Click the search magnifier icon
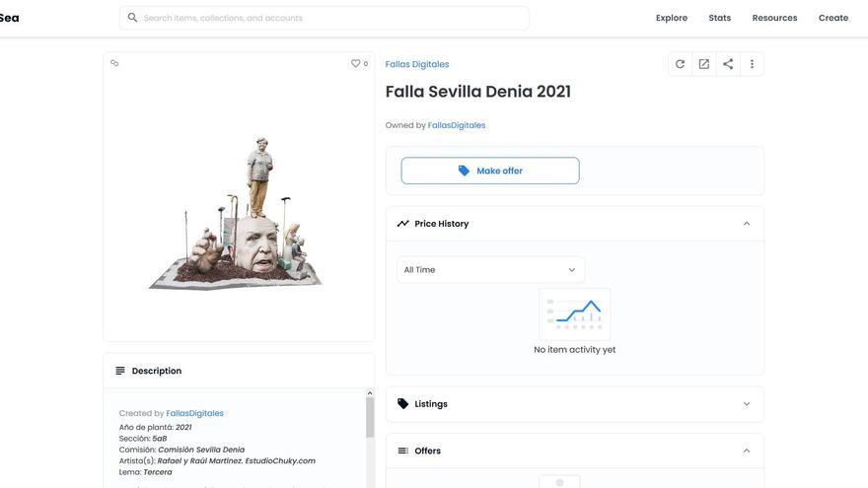The height and width of the screenshot is (488, 868). click(x=132, y=18)
